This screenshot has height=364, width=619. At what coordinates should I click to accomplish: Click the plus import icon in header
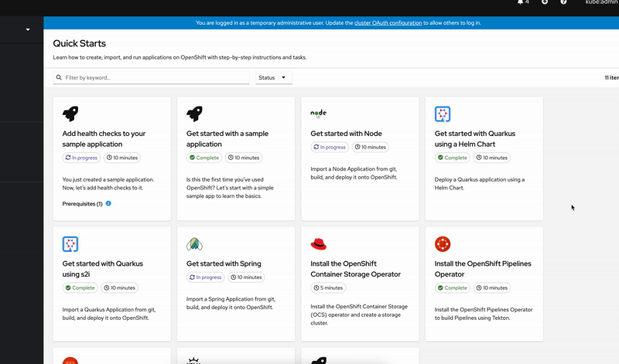[545, 2]
